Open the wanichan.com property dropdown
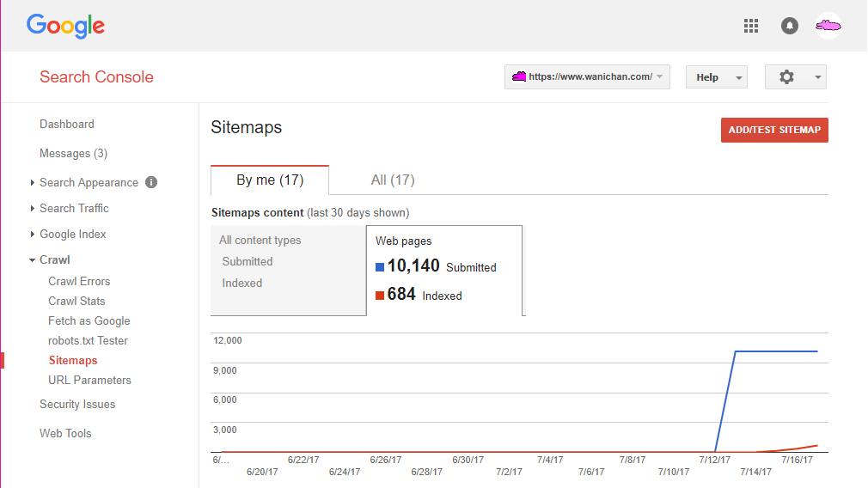Image resolution: width=868 pixels, height=488 pixels. [587, 77]
